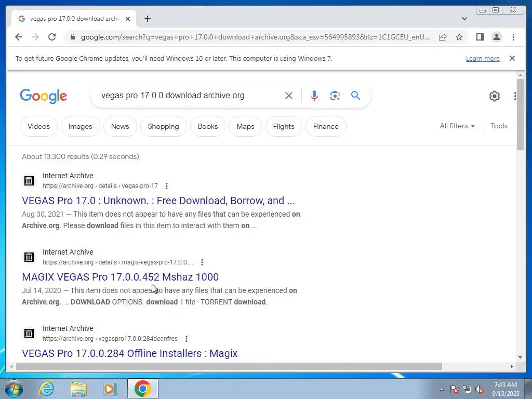Image resolution: width=532 pixels, height=399 pixels.
Task: Reload the current page
Action: [52, 37]
